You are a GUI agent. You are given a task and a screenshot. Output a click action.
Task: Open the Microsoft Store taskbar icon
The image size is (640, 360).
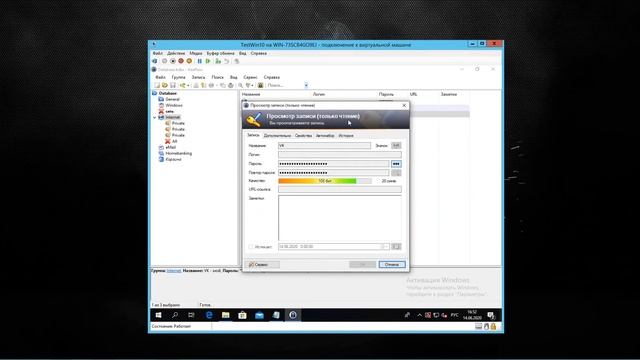click(242, 315)
